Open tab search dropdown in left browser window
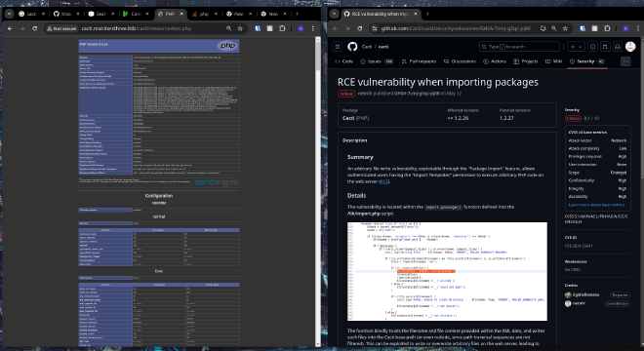Viewport: 644px width, 351px height. click(x=9, y=14)
